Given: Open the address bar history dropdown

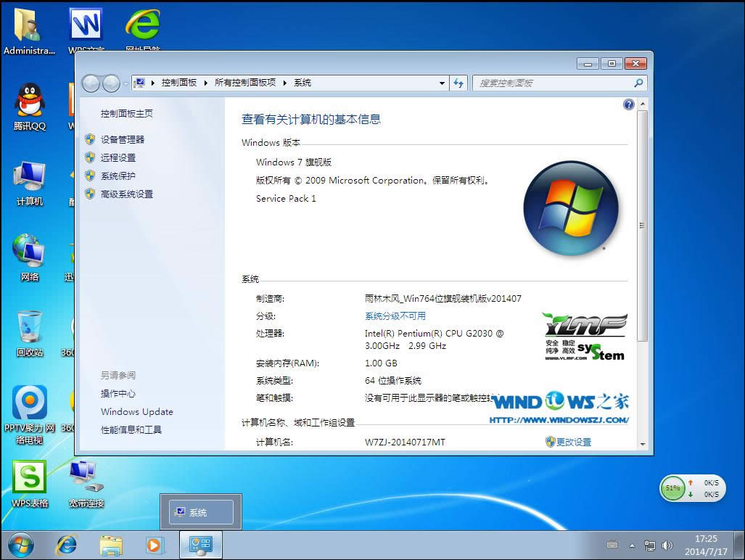Looking at the screenshot, I should coord(441,83).
